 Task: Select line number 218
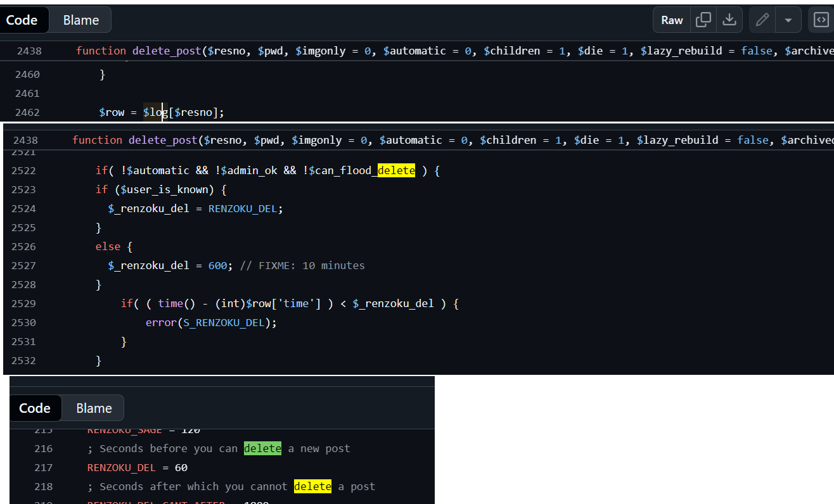44,486
